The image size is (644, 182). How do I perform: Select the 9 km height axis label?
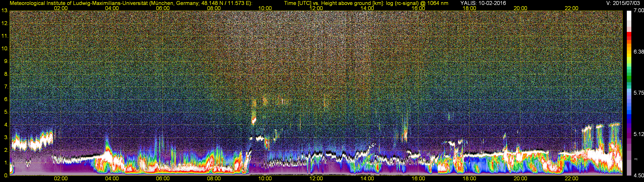point(6,61)
